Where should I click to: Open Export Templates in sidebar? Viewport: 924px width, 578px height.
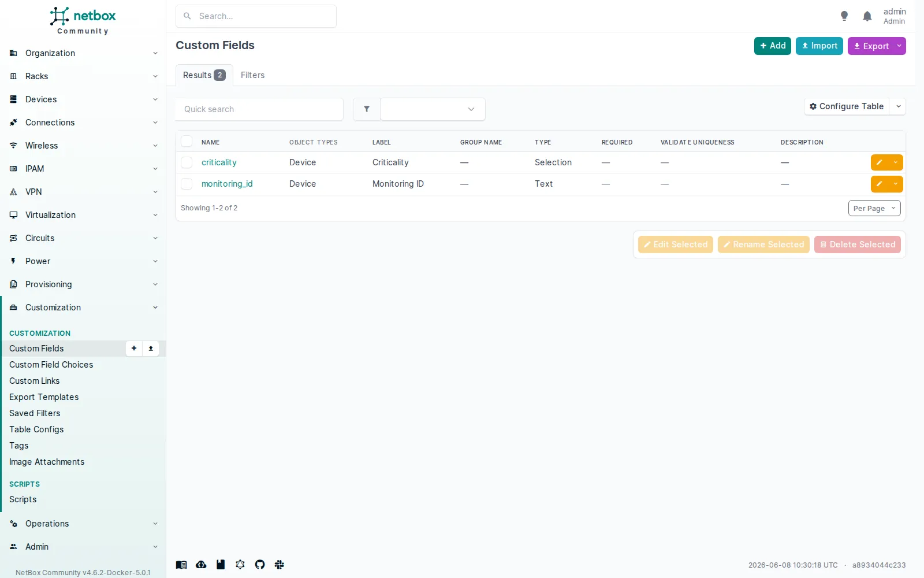44,397
